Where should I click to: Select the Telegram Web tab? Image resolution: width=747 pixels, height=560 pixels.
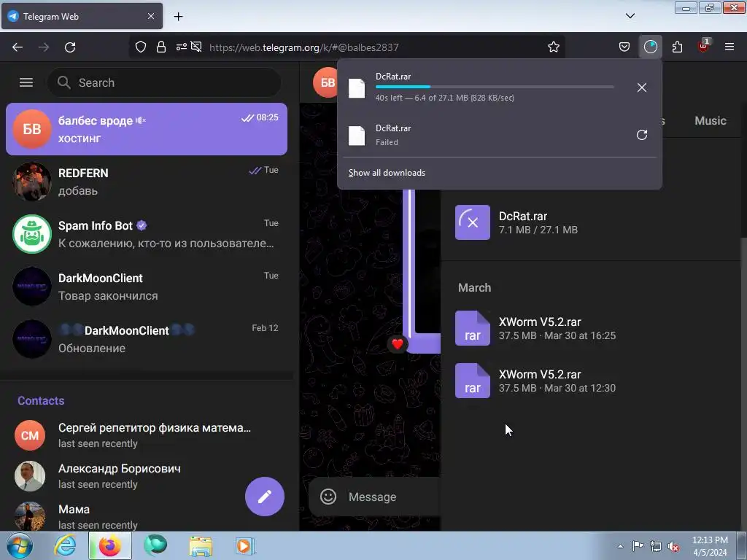(x=82, y=16)
